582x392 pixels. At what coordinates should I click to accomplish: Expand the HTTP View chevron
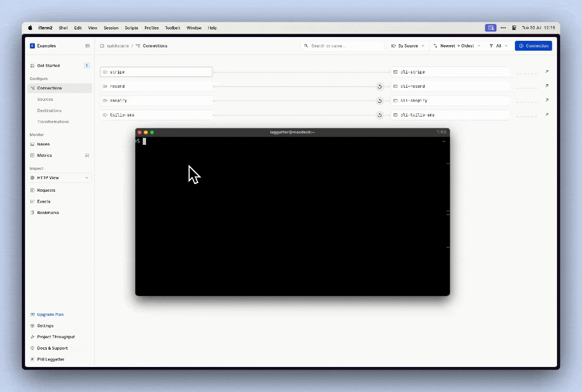(x=87, y=177)
